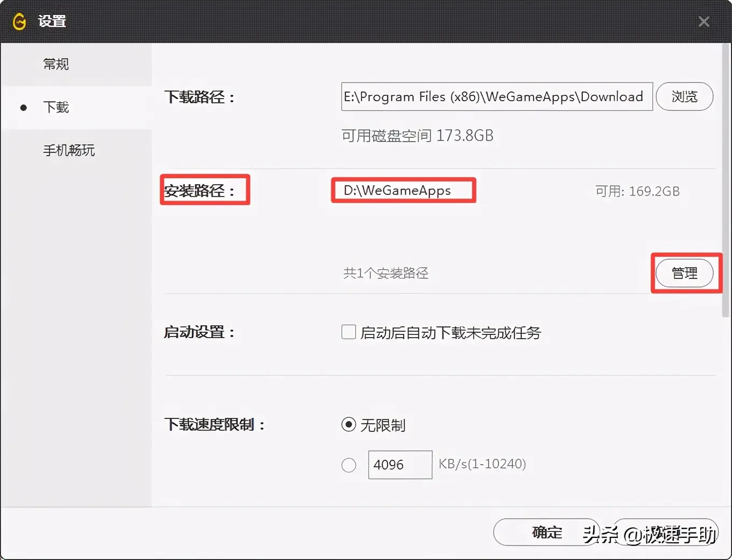Click the 安装路径 label
Image resolution: width=732 pixels, height=560 pixels.
[201, 190]
